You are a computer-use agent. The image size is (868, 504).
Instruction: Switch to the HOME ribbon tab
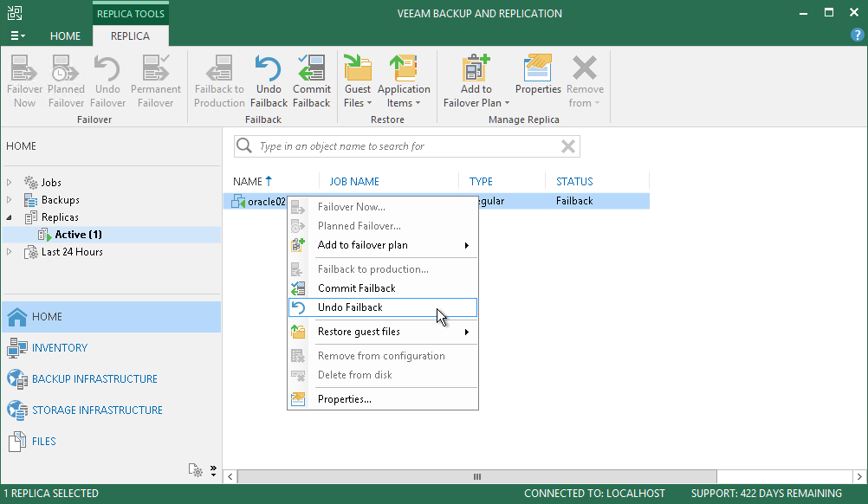tap(65, 36)
